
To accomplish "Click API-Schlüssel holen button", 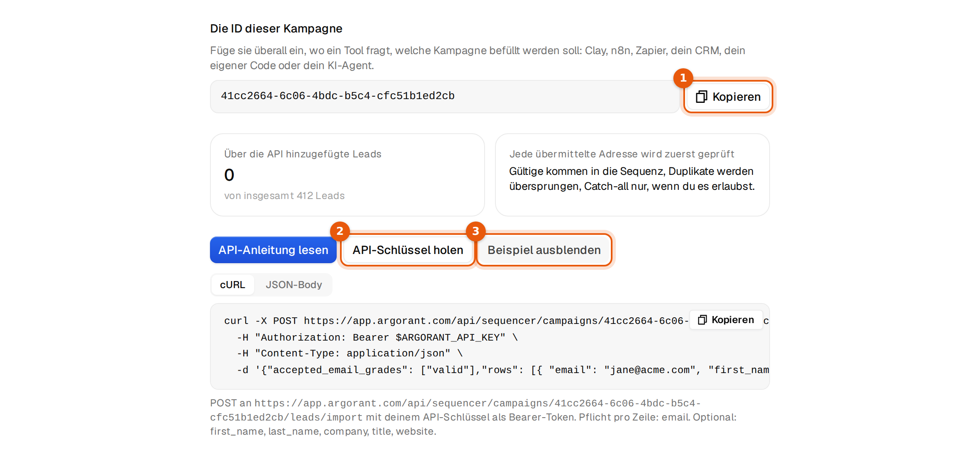I will [408, 250].
